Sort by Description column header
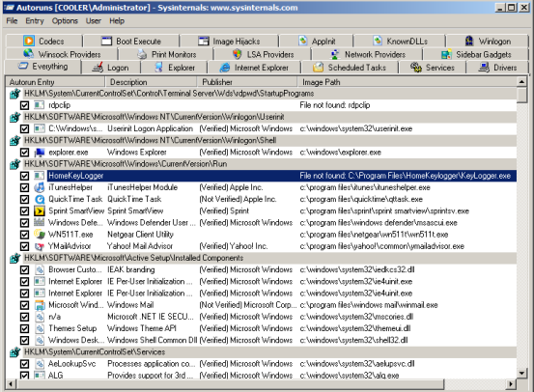The image size is (534, 392). click(x=151, y=82)
